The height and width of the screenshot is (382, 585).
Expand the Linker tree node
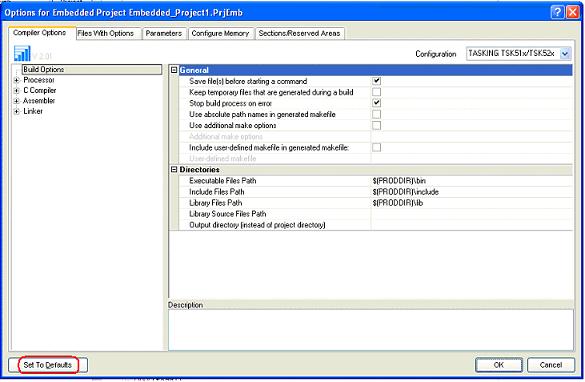(x=16, y=112)
